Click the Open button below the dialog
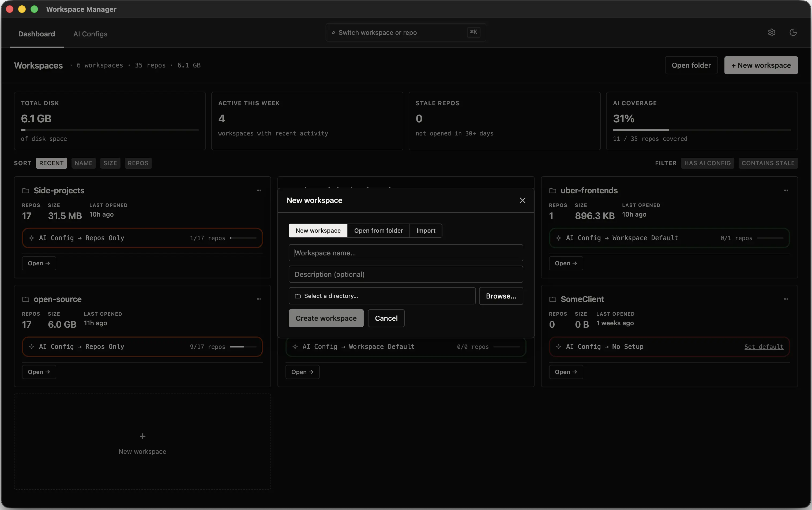The height and width of the screenshot is (510, 812). click(302, 372)
